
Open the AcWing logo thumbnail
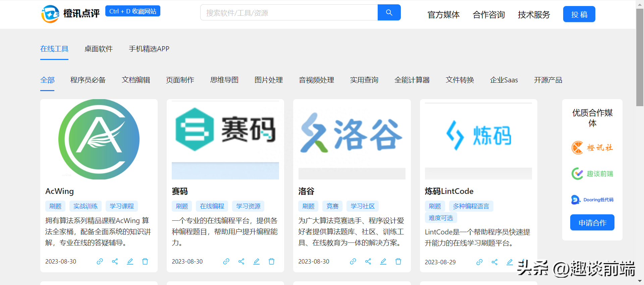pos(99,139)
